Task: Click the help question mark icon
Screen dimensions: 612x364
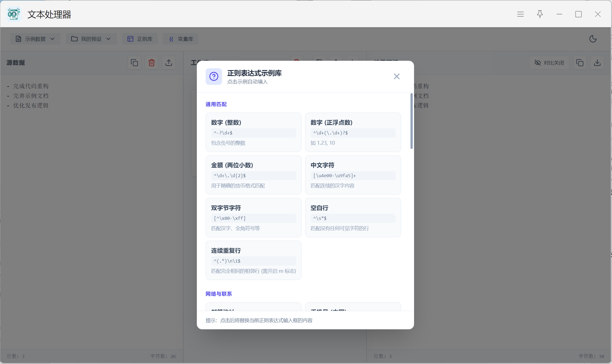Action: click(x=214, y=77)
